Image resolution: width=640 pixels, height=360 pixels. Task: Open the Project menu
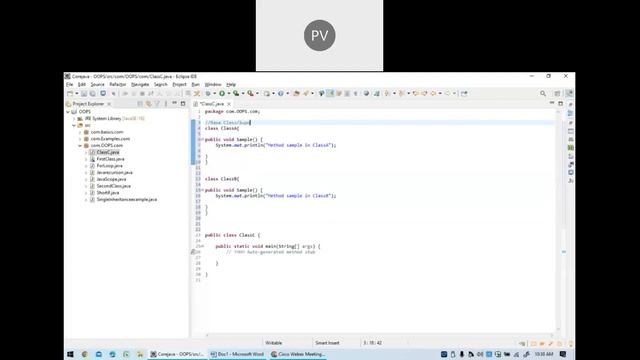[180, 84]
